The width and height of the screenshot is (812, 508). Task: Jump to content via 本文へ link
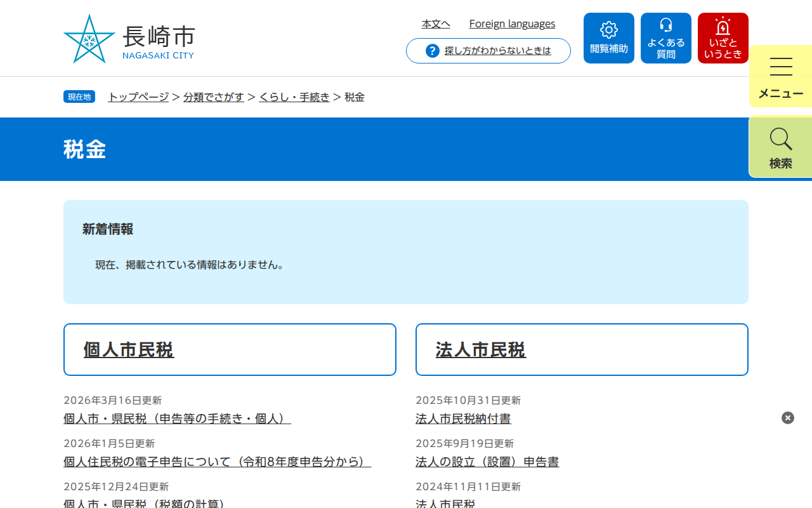[436, 23]
